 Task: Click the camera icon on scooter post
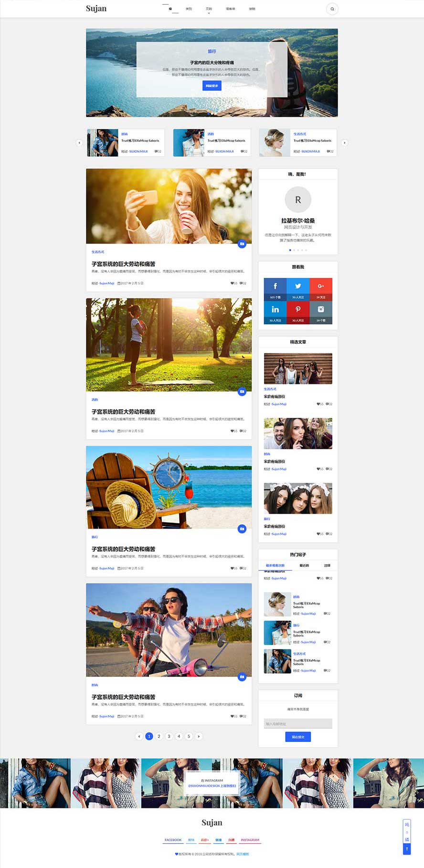(242, 677)
